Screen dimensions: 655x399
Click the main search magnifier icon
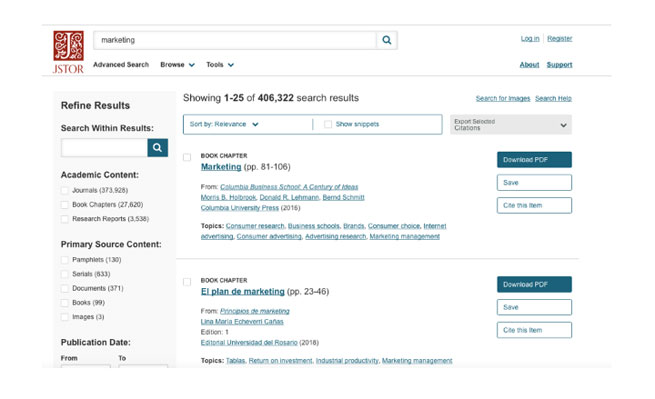click(387, 40)
